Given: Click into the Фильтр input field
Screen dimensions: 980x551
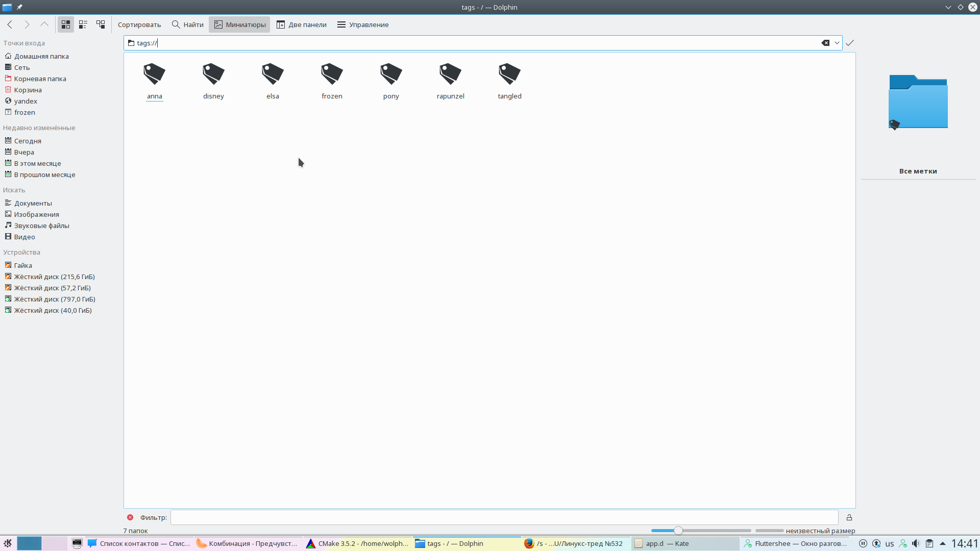Looking at the screenshot, I should coord(504,517).
